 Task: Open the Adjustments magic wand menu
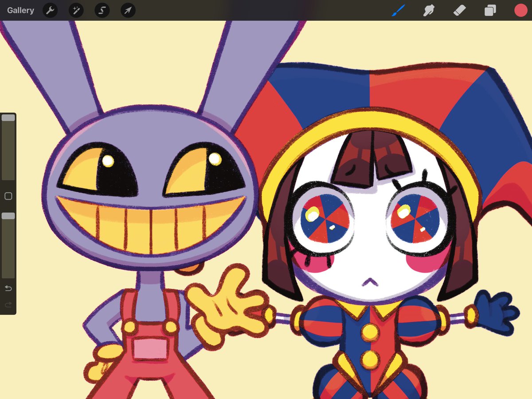(x=76, y=10)
